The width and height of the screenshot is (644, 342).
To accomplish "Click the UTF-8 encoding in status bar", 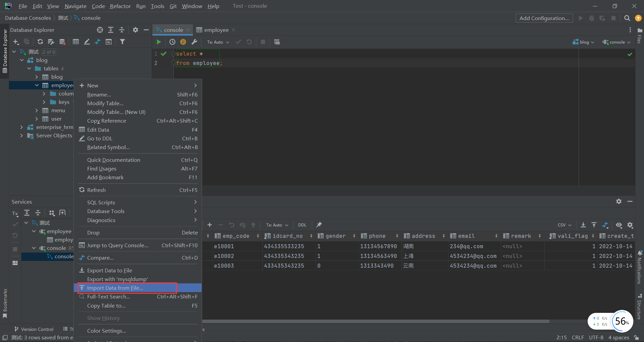I will [596, 337].
